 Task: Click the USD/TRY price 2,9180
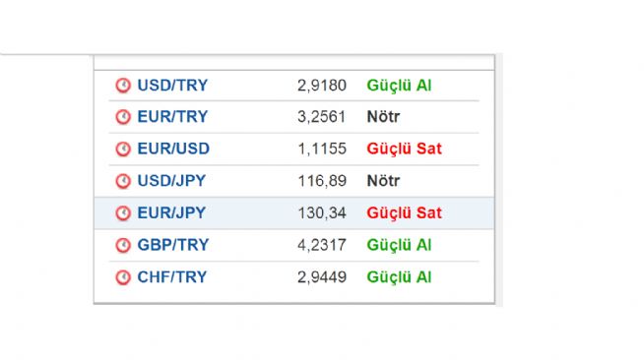pyautogui.click(x=322, y=86)
